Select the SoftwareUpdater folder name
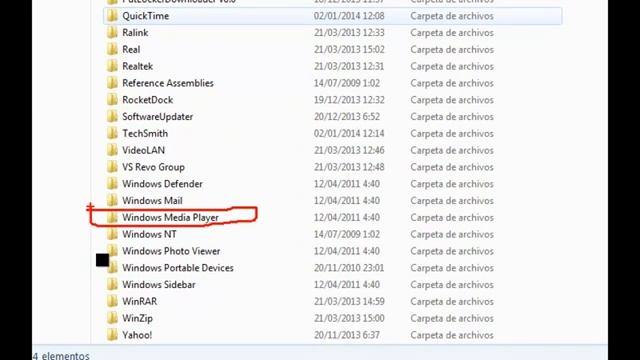 click(x=158, y=117)
